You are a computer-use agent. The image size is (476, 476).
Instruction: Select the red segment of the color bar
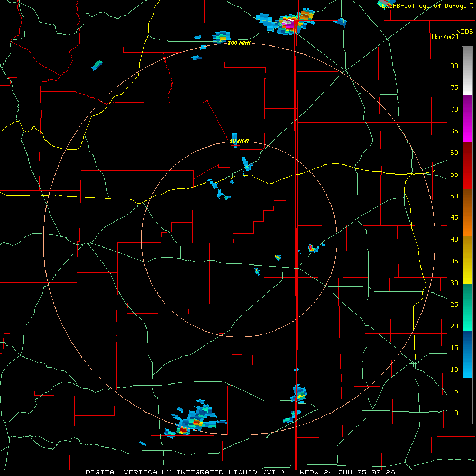point(467,166)
